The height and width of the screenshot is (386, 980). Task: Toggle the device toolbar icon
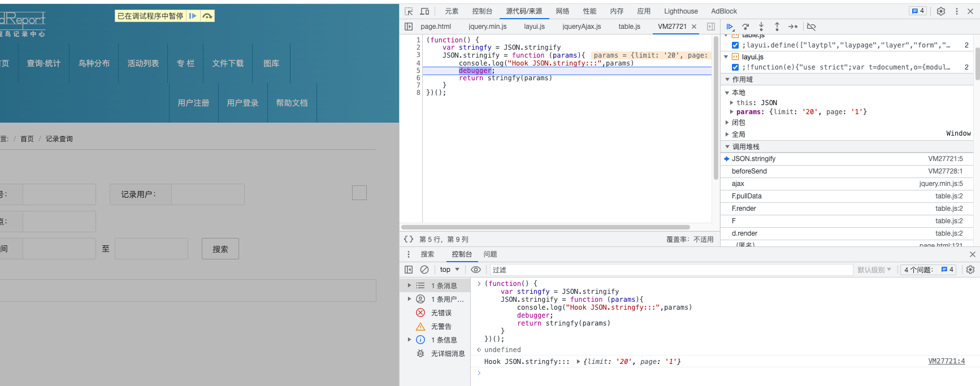[x=424, y=11]
